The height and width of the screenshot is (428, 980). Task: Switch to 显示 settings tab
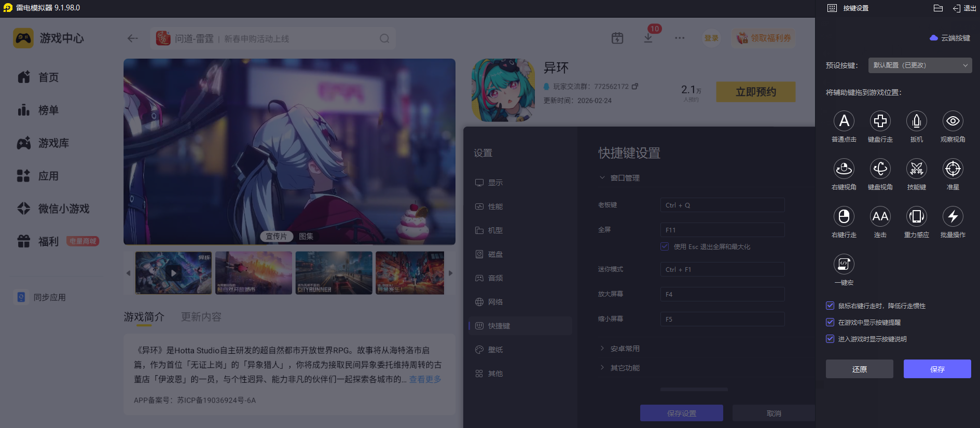[489, 183]
